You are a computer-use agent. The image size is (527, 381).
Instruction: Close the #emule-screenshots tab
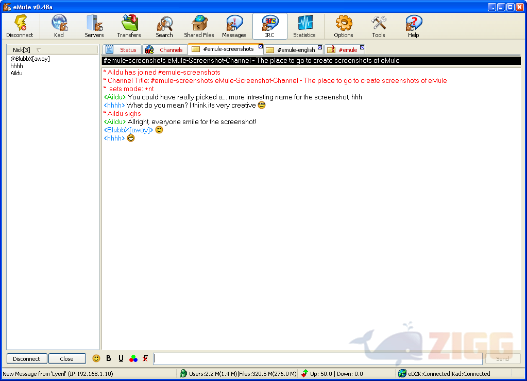(x=260, y=46)
